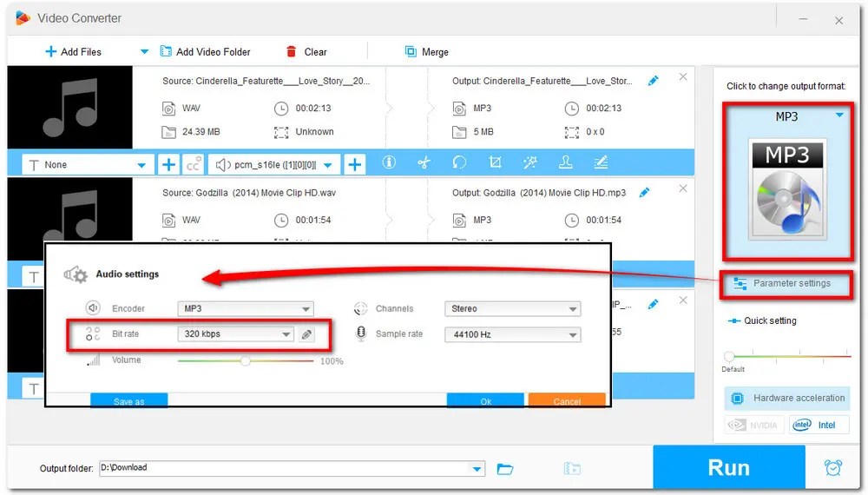Open the Sample rate 44100 Hz dropdown
The image size is (868, 495).
(x=513, y=334)
